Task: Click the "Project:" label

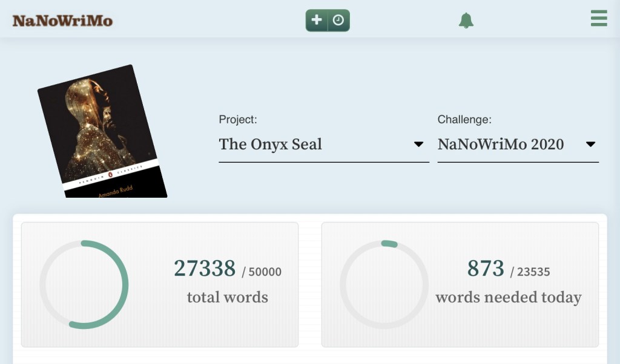Action: pyautogui.click(x=238, y=120)
